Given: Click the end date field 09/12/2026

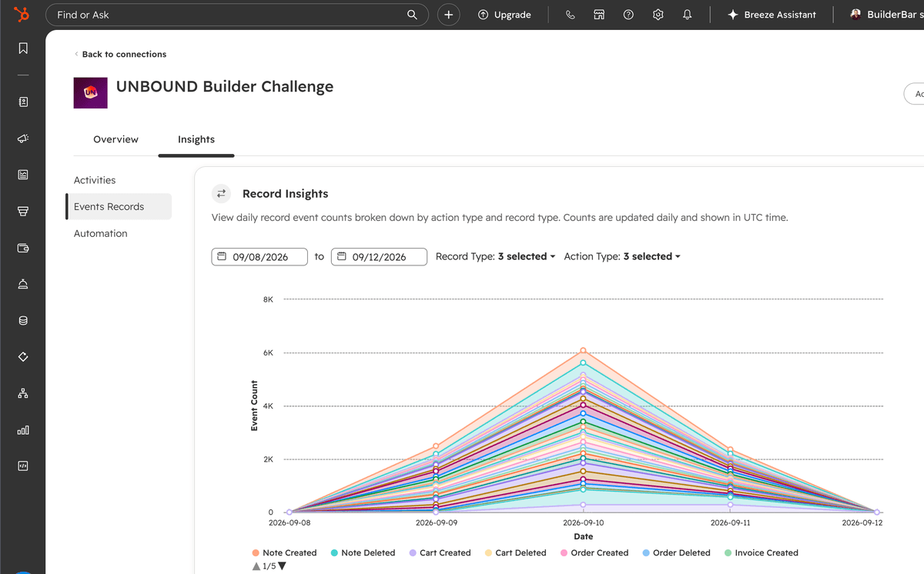Looking at the screenshot, I should tap(379, 256).
